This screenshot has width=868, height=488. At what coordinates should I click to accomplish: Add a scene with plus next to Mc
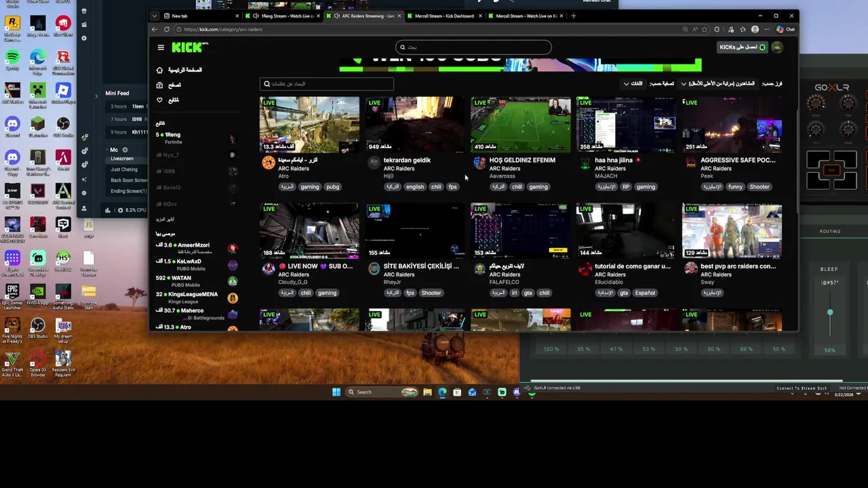(125, 150)
